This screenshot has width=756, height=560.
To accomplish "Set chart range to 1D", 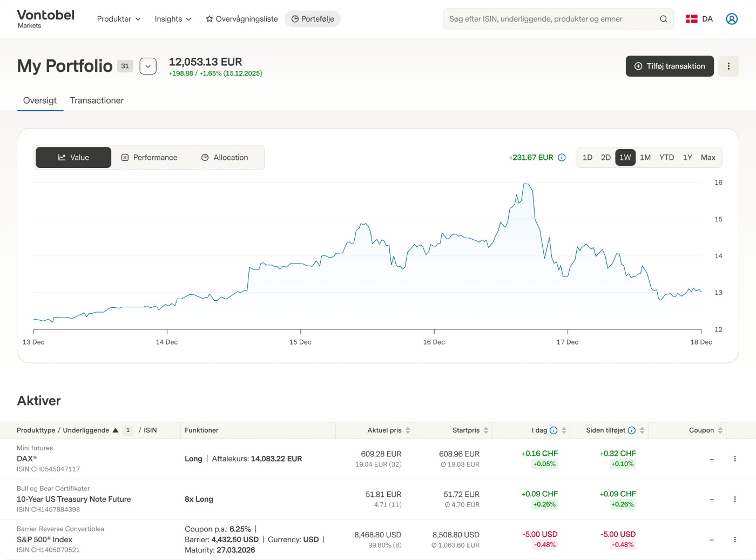I will coord(588,158).
